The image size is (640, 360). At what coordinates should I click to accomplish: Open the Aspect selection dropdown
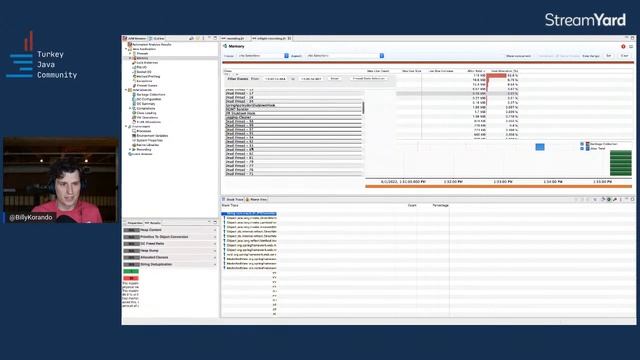(345, 56)
